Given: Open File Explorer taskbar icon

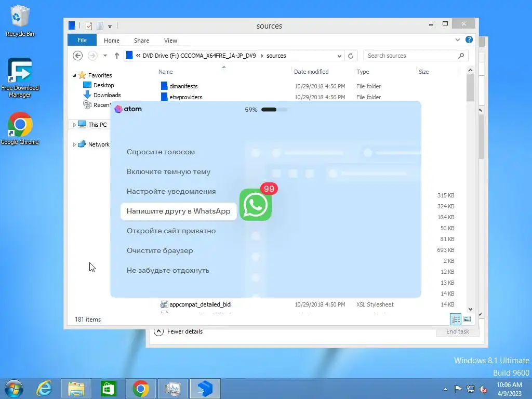Looking at the screenshot, I should (x=76, y=389).
